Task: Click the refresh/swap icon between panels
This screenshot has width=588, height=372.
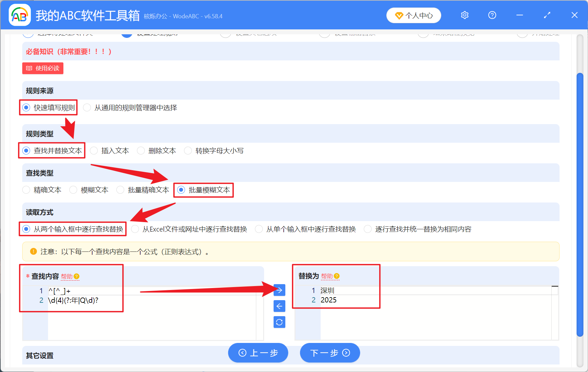Action: (x=279, y=322)
